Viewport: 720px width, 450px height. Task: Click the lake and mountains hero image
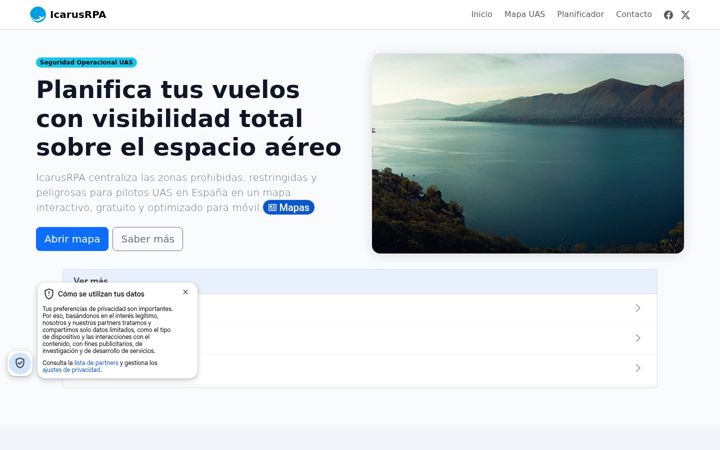[x=528, y=153]
